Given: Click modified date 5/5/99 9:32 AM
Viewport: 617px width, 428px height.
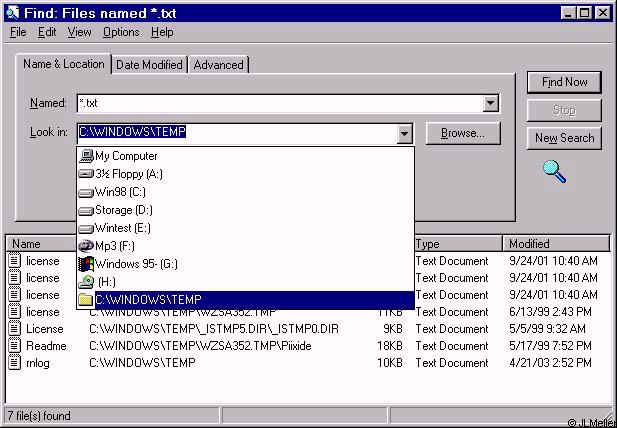Looking at the screenshot, I should point(547,329).
